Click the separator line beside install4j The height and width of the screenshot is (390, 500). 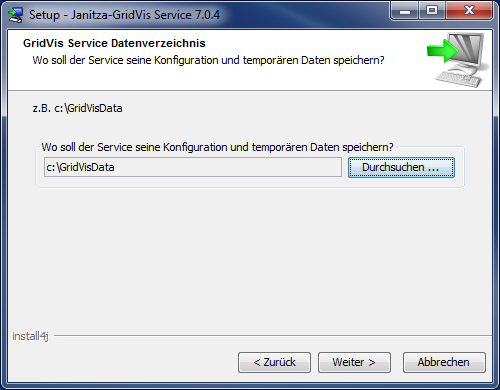pyautogui.click(x=273, y=336)
